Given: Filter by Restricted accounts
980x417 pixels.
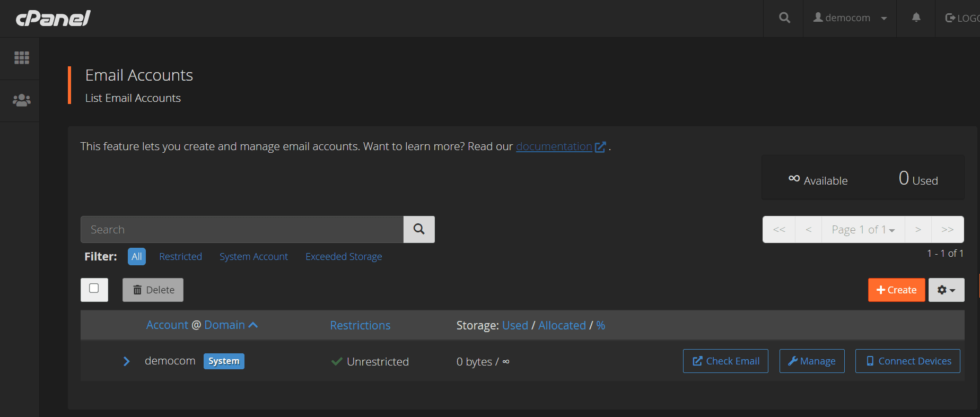Looking at the screenshot, I should tap(180, 257).
